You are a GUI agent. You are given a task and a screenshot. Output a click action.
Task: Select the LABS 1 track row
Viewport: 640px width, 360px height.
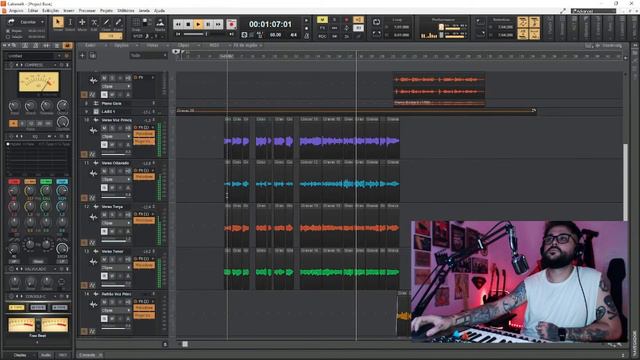coord(122,111)
